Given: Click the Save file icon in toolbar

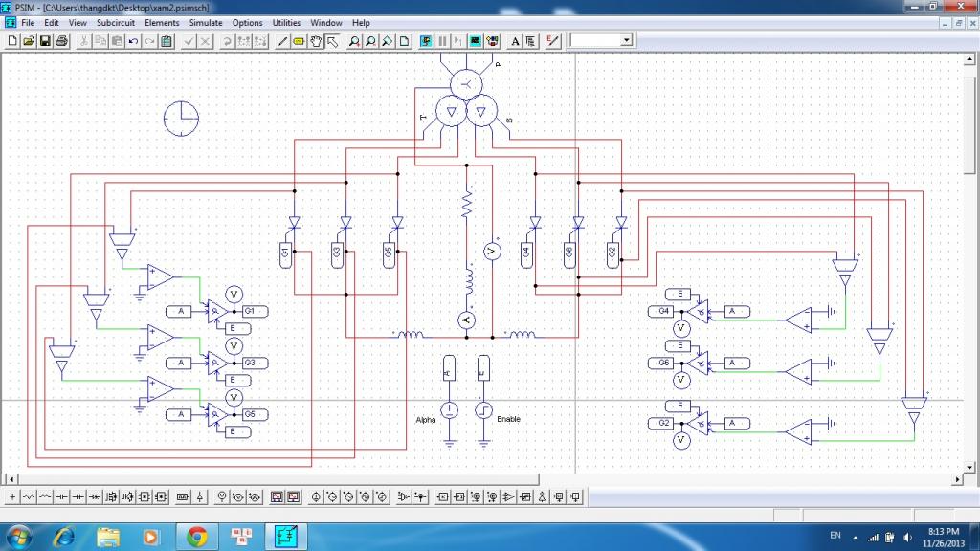Looking at the screenshot, I should (x=45, y=41).
